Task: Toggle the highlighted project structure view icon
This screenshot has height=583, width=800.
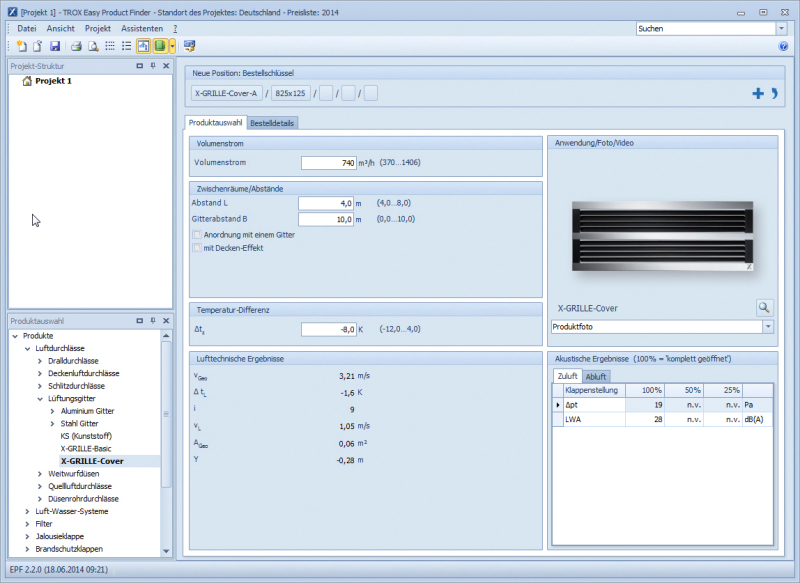Action: (x=143, y=46)
